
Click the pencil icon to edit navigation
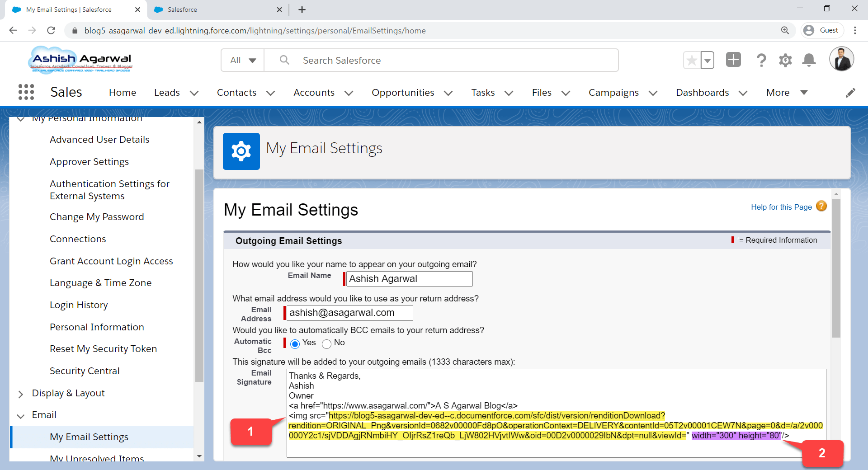click(850, 93)
